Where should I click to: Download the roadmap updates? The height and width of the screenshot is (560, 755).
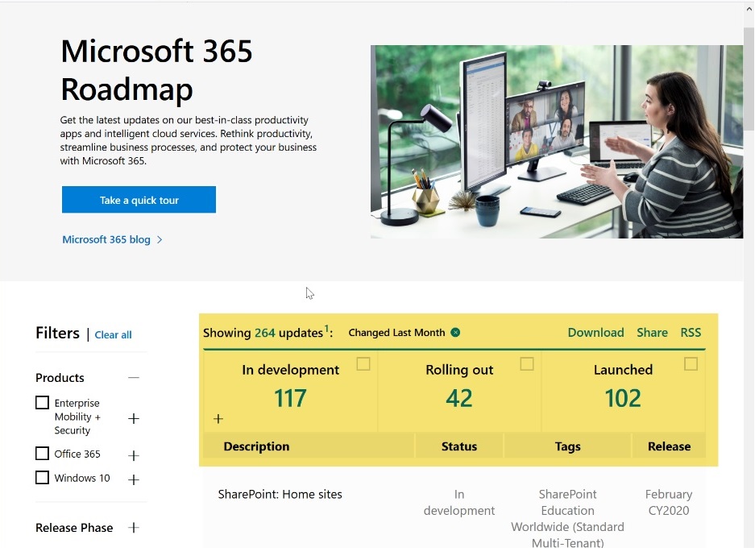tap(595, 332)
